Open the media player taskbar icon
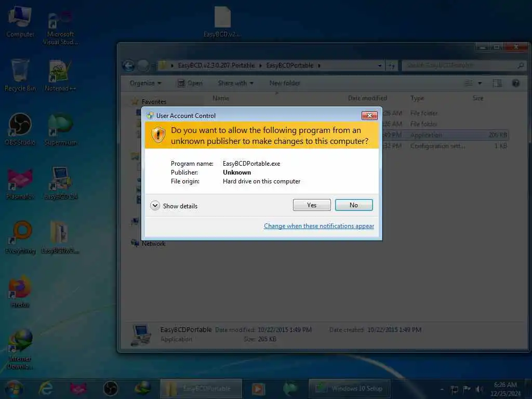 [258, 389]
